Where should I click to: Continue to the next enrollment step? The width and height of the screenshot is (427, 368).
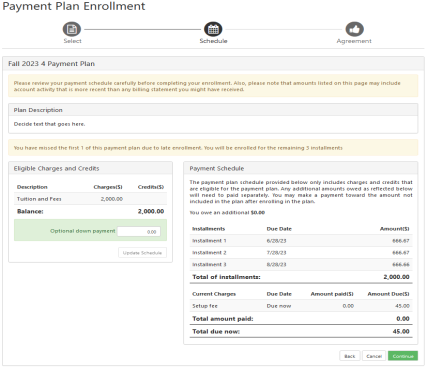click(x=403, y=356)
